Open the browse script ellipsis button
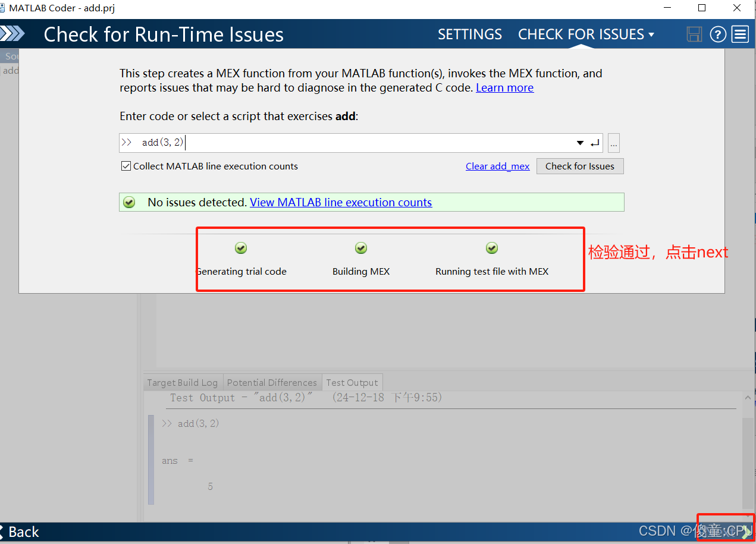 pos(614,143)
